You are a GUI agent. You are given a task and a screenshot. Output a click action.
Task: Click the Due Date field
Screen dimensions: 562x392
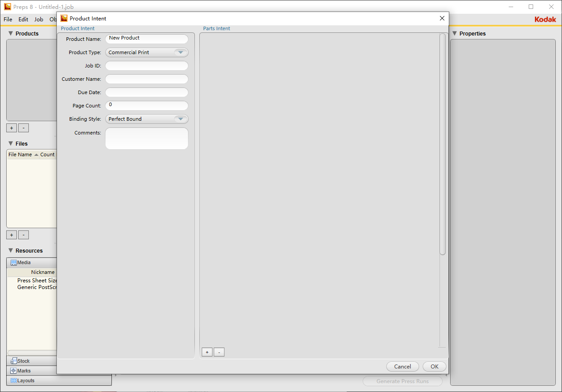146,92
